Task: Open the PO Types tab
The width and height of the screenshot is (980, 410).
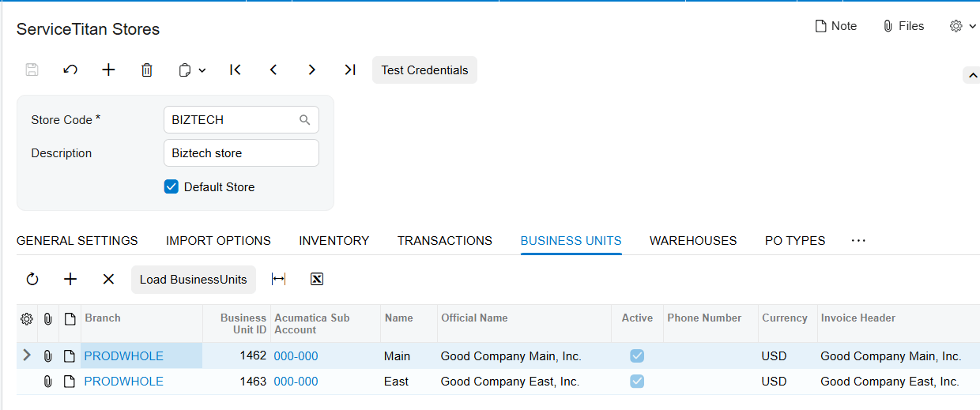Action: tap(795, 241)
